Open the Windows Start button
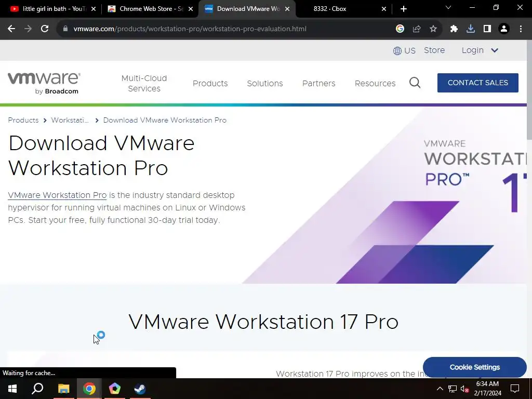The image size is (532, 399). [12, 389]
